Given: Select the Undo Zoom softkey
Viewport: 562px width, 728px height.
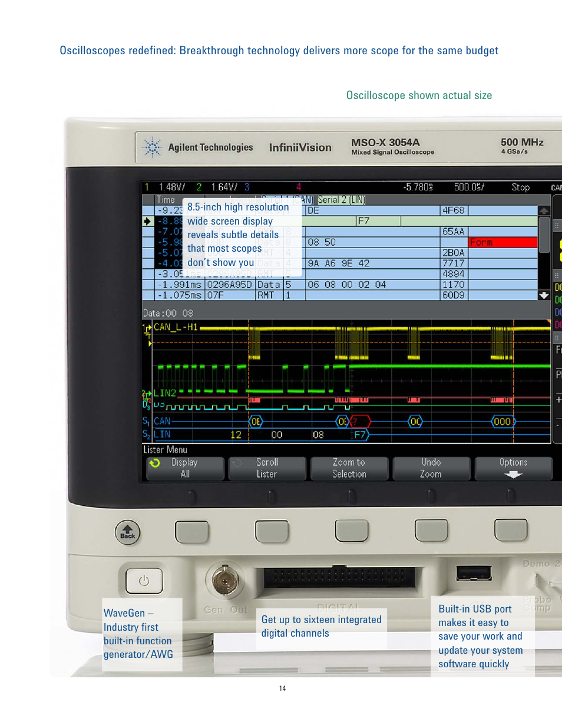Looking at the screenshot, I should [431, 468].
